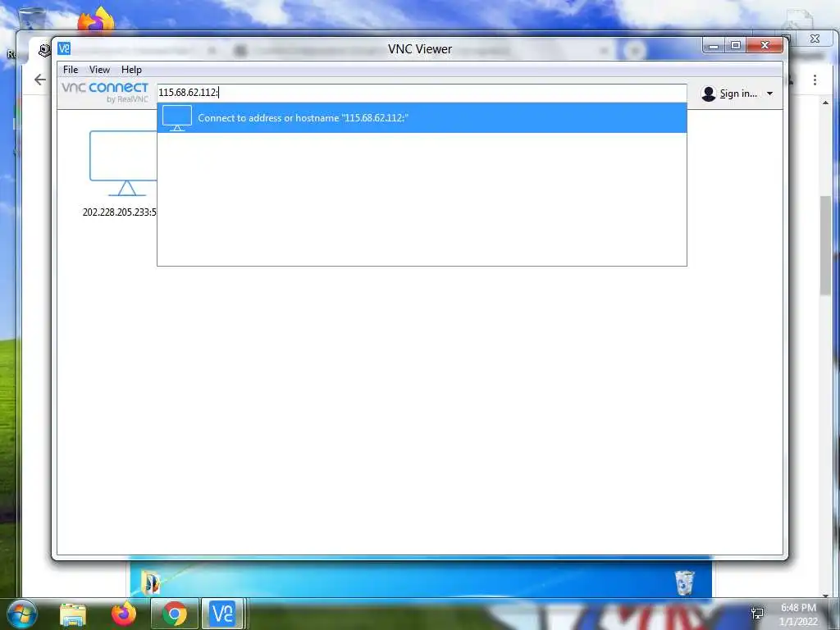The image size is (840, 630).
Task: Click the browser back arrow behind VNC
Action: [40, 80]
